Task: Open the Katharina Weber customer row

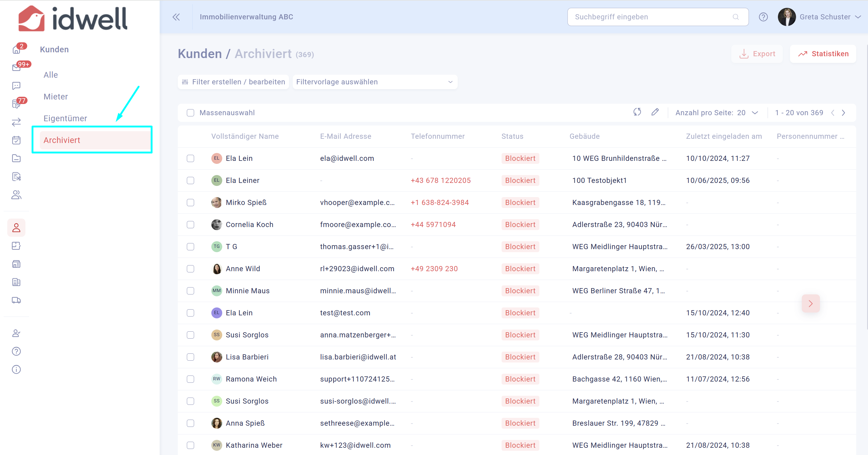Action: tap(517, 445)
